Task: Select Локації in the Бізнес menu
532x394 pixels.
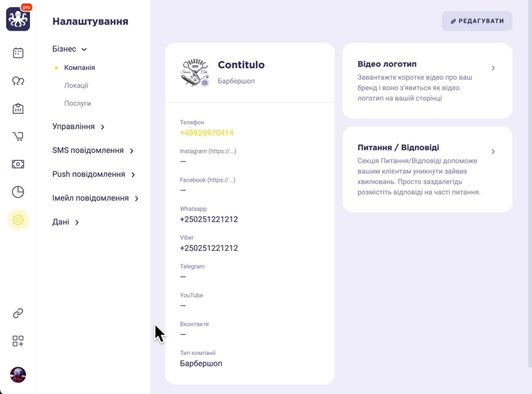Action: 76,85
